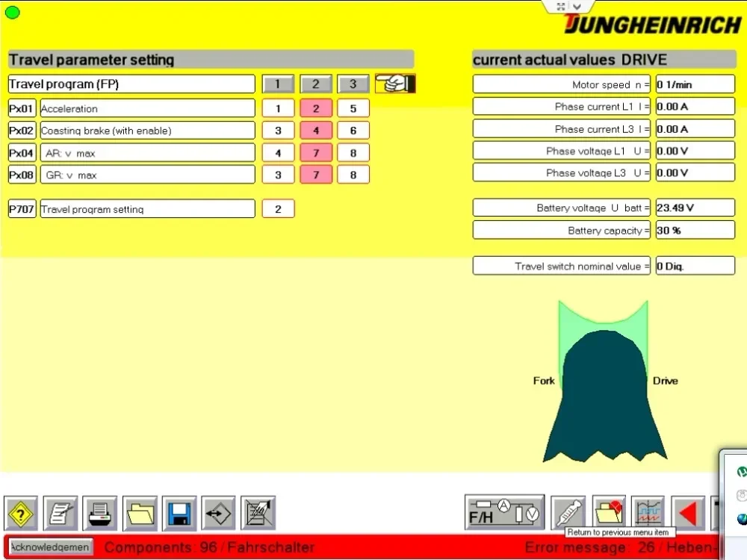Click the edit notes icon
Image resolution: width=747 pixels, height=560 pixels.
pyautogui.click(x=61, y=513)
